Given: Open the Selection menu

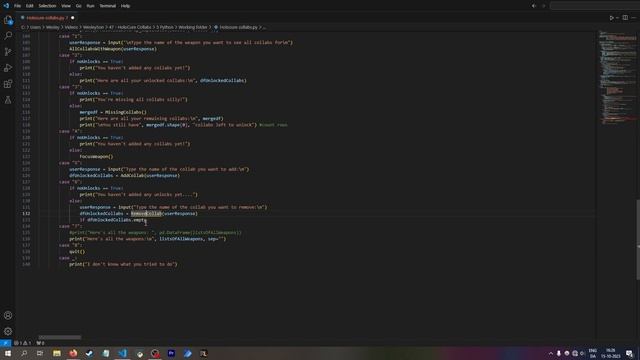Looking at the screenshot, I should [x=47, y=6].
